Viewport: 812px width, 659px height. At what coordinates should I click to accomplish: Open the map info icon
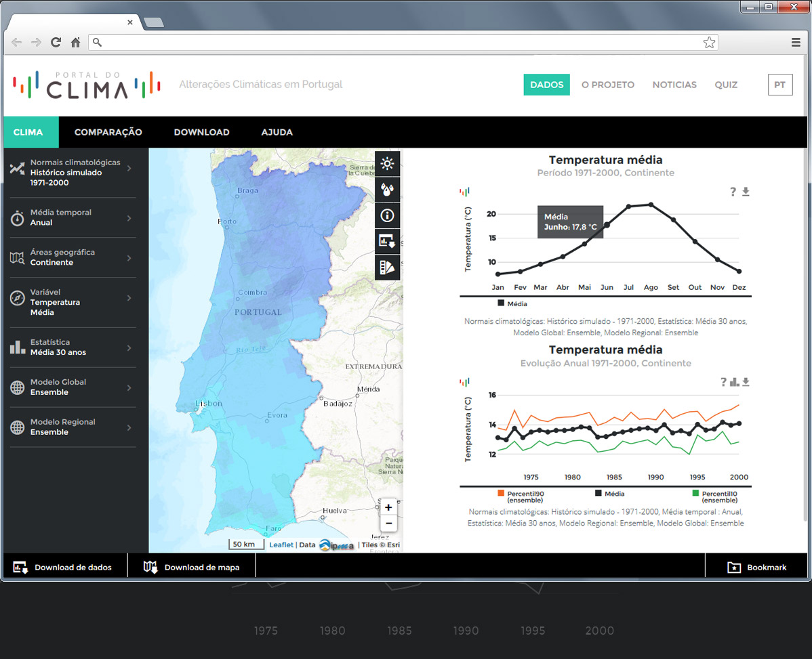coord(387,216)
